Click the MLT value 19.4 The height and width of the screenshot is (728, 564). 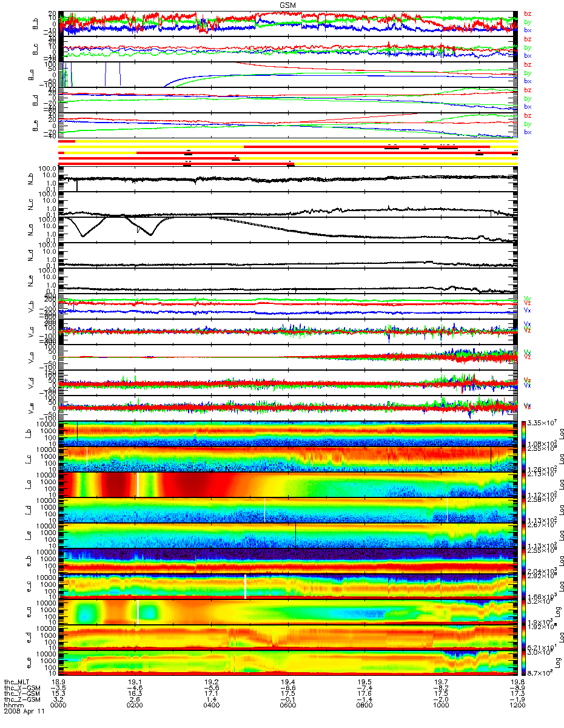(287, 682)
